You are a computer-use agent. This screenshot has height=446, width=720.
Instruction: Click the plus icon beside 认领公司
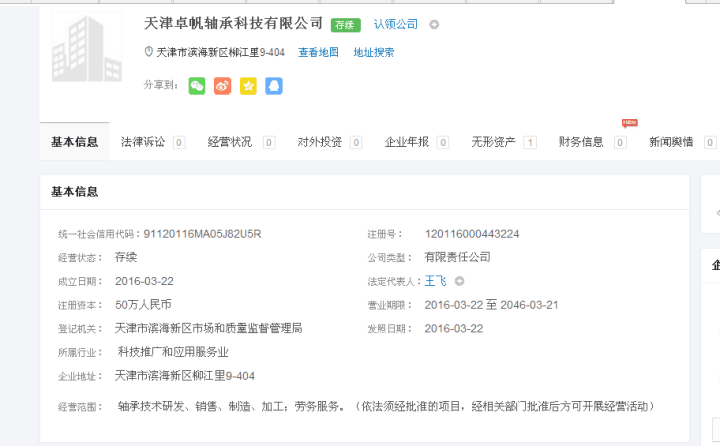pos(434,24)
